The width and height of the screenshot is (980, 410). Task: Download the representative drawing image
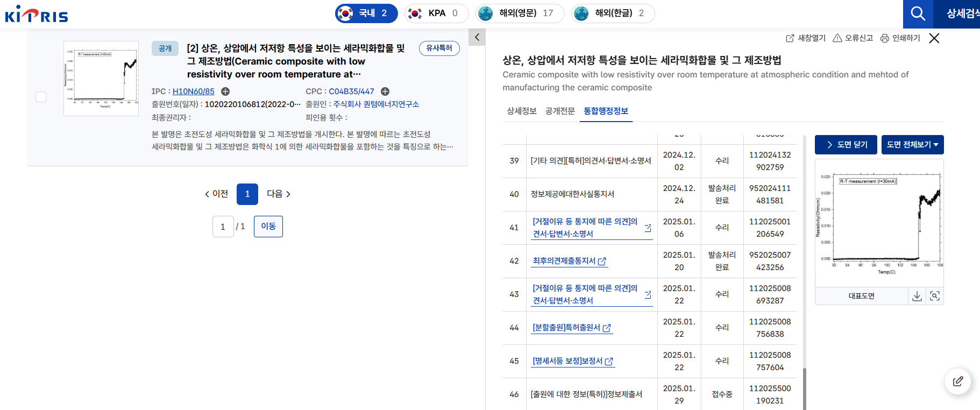[x=917, y=296]
